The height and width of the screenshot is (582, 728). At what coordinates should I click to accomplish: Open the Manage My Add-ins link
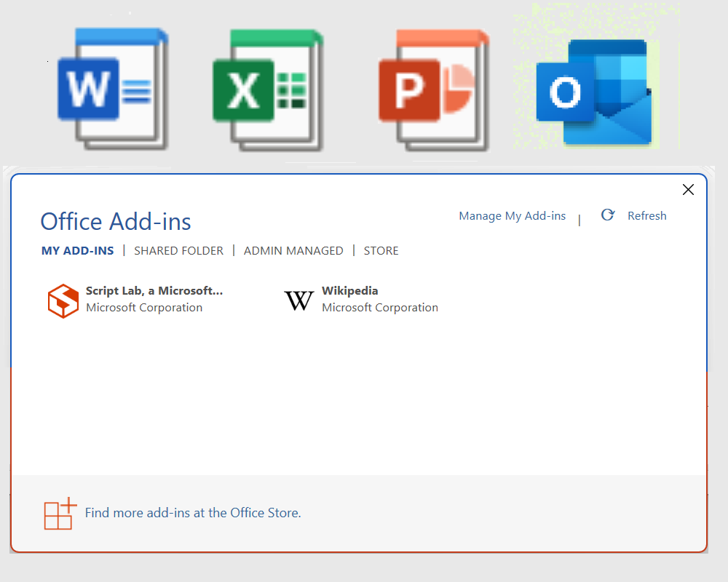(512, 216)
